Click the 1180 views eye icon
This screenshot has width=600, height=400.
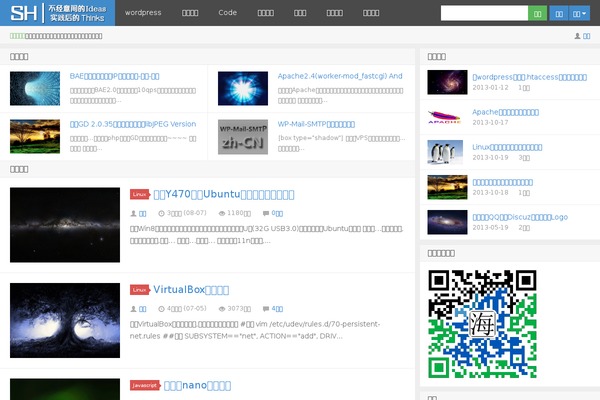pyautogui.click(x=222, y=214)
